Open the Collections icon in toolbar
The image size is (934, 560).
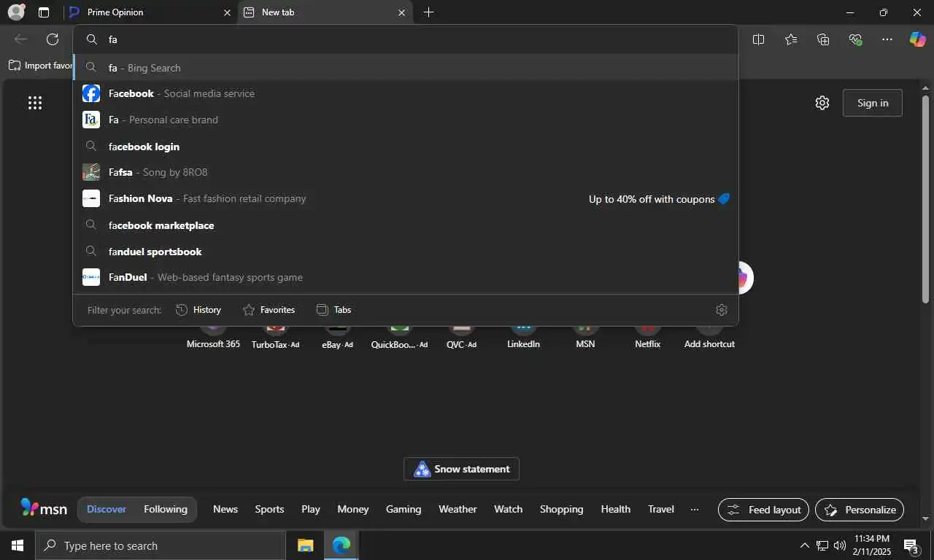pos(823,39)
